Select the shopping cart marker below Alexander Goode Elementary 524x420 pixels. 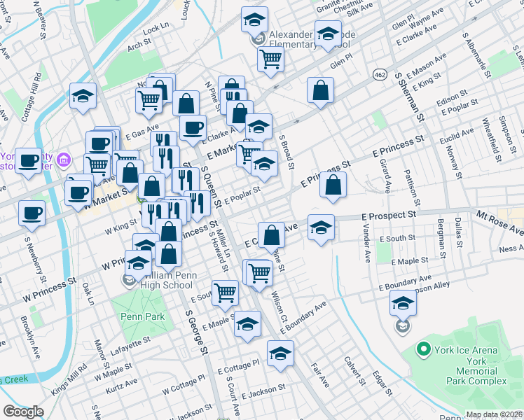click(270, 62)
